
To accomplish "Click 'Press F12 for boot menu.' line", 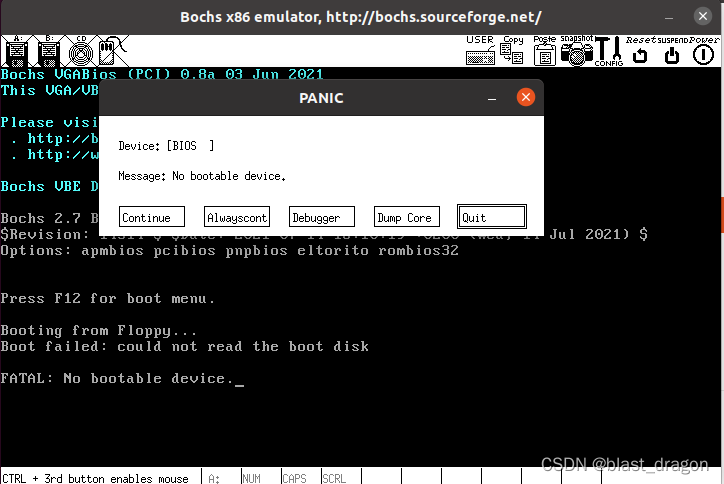I will click(x=108, y=298).
